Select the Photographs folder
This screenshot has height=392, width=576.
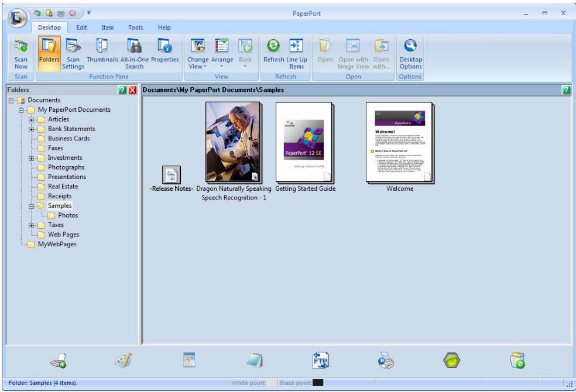[x=66, y=167]
